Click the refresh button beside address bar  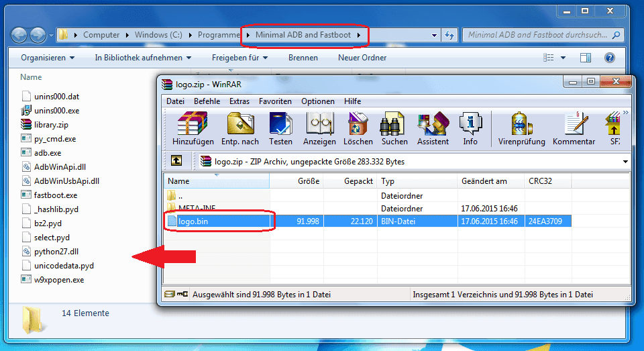click(x=449, y=36)
